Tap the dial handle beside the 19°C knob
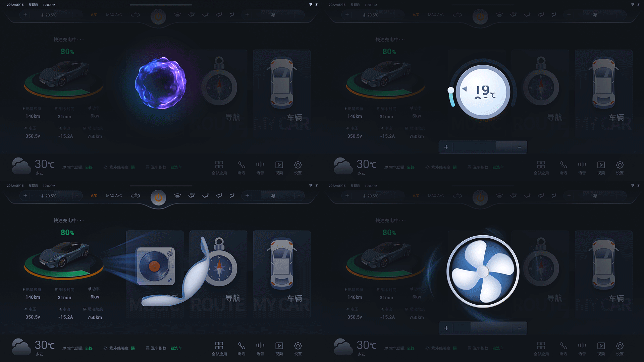The width and height of the screenshot is (644, 362). (x=451, y=90)
